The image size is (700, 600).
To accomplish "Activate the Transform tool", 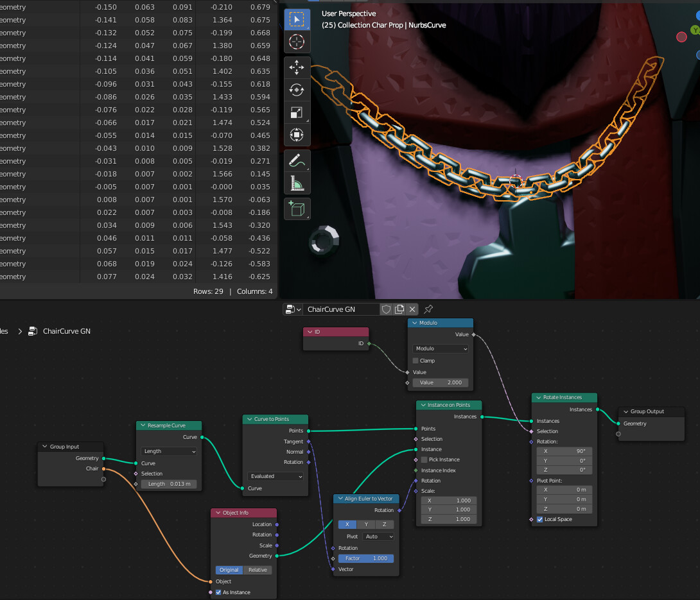I will 297,135.
